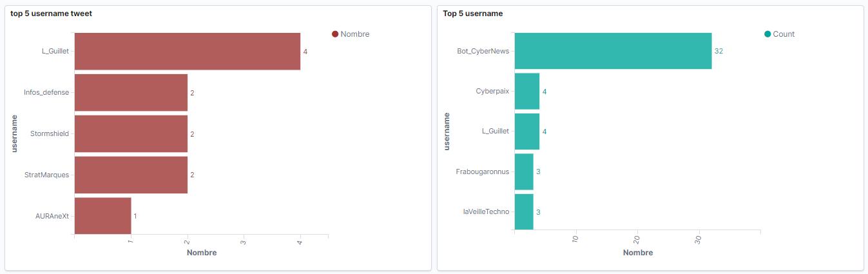Click the red Nombre legend color dot
The height and width of the screenshot is (274, 868).
[335, 34]
